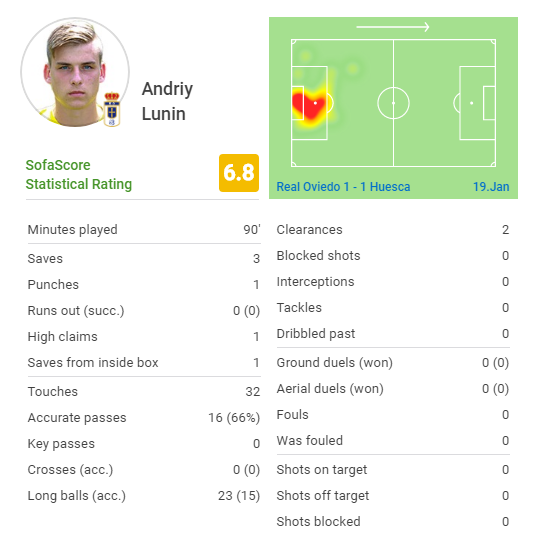The height and width of the screenshot is (537, 536).
Task: Click the Saves stat row
Action: (144, 259)
